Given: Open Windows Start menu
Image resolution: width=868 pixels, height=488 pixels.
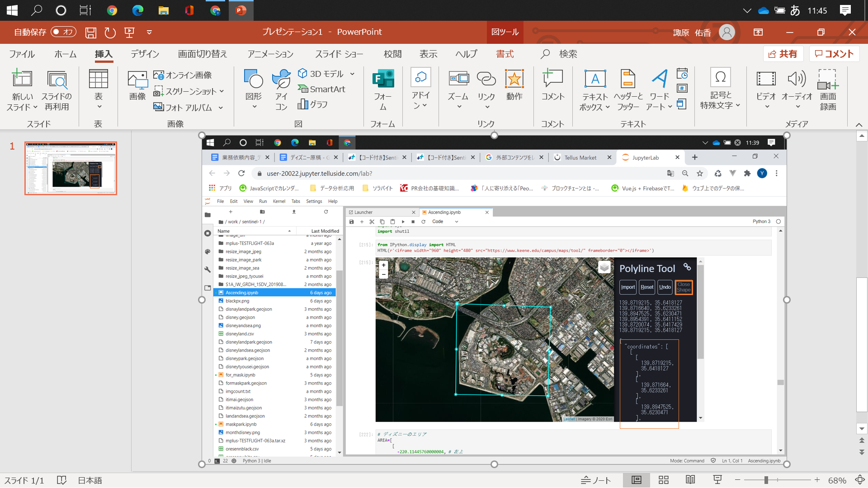Looking at the screenshot, I should (12, 10).
